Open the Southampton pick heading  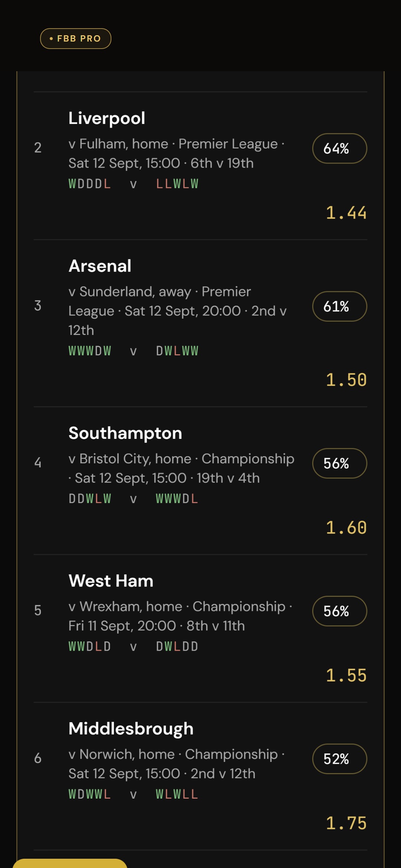(125, 433)
